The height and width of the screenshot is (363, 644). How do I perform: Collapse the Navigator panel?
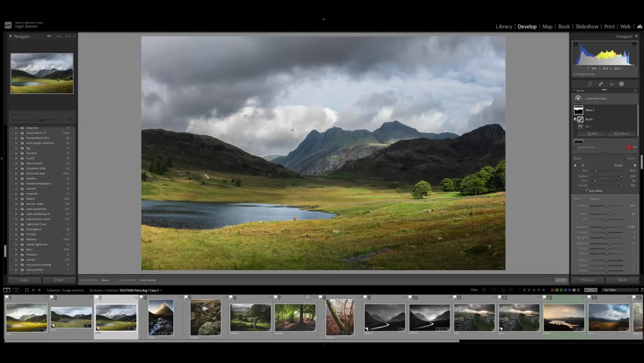pyautogui.click(x=11, y=37)
